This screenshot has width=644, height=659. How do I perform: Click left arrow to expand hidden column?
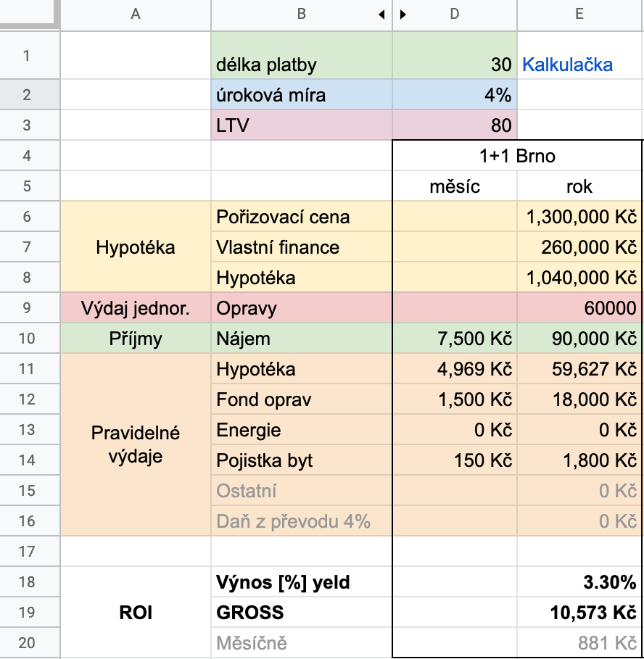[x=382, y=14]
